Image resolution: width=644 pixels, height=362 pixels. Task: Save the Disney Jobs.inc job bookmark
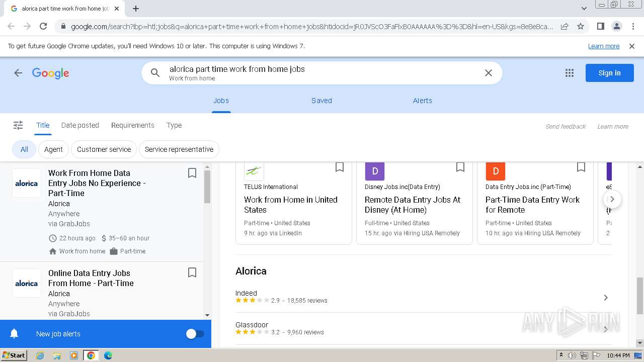pos(460,167)
